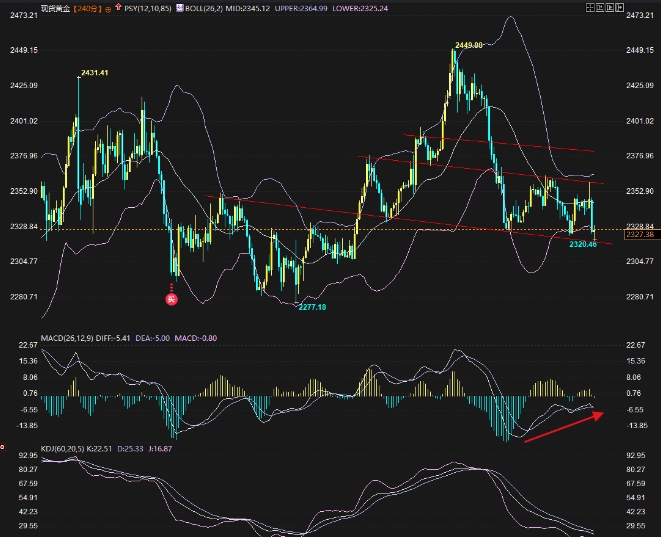Click the LOWER:2325.24 value

(x=360, y=8)
